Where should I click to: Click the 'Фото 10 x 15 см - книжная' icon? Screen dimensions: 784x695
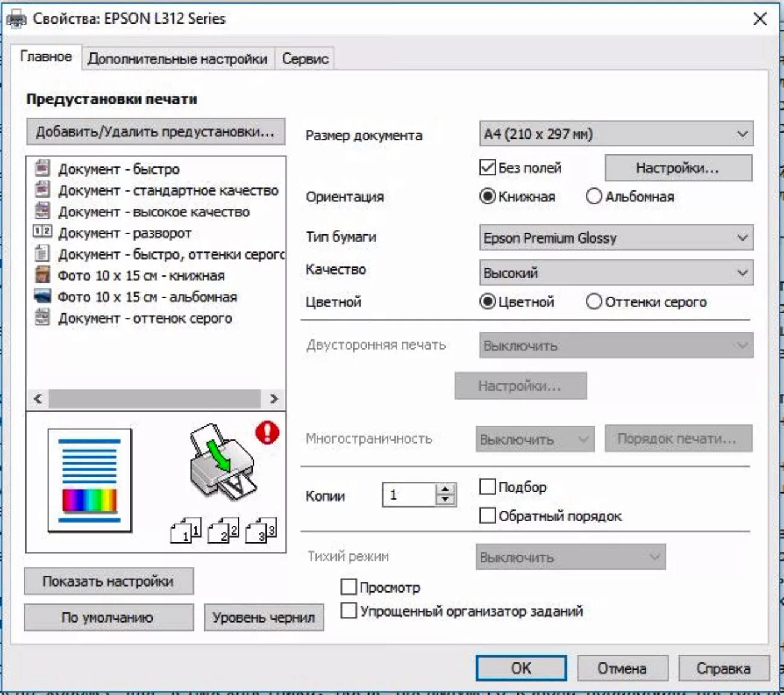point(42,274)
